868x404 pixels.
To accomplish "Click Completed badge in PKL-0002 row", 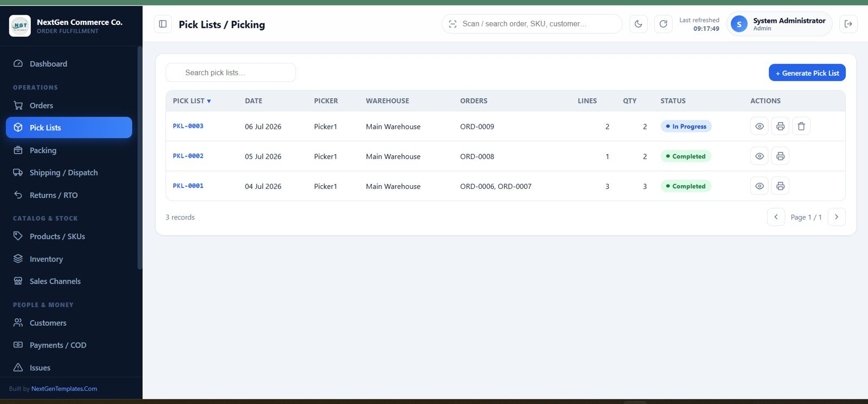I will pos(686,156).
